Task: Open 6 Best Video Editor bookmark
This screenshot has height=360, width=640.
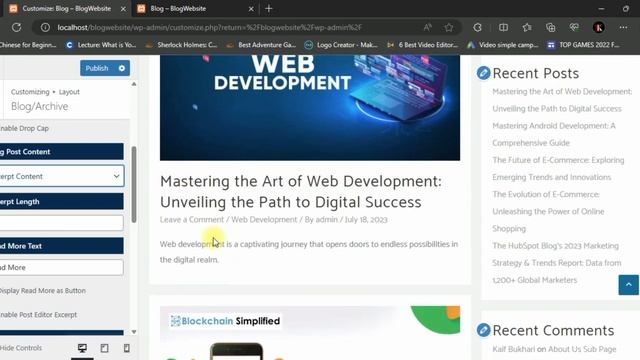Action: tap(422, 45)
